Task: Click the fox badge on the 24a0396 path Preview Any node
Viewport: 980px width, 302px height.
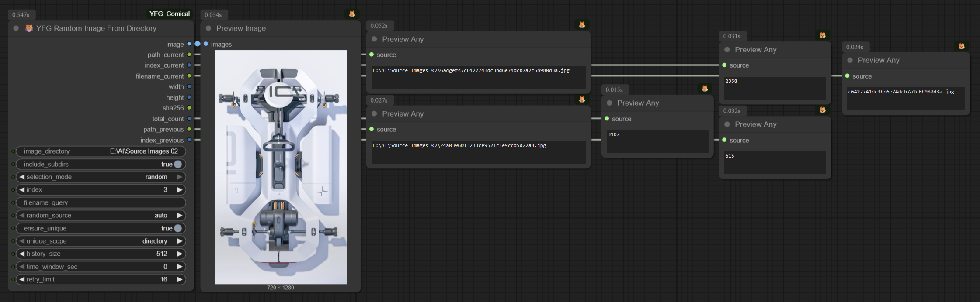Action: pos(582,100)
